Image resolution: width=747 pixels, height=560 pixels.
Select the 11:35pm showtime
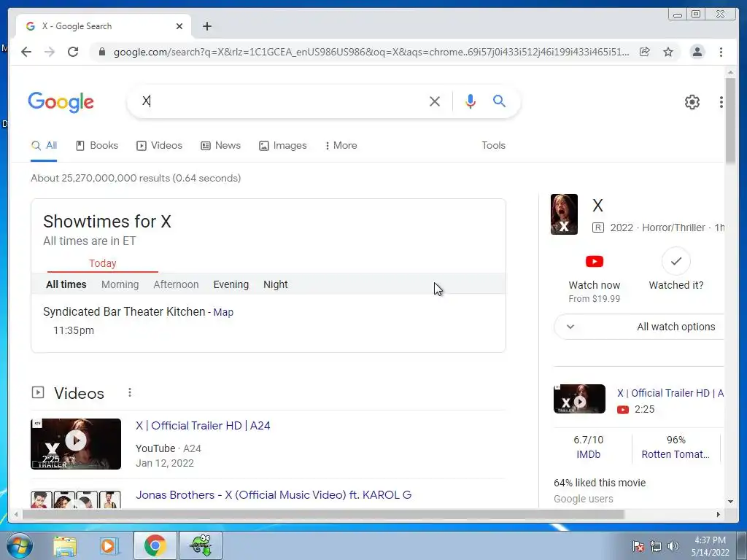[x=74, y=330]
